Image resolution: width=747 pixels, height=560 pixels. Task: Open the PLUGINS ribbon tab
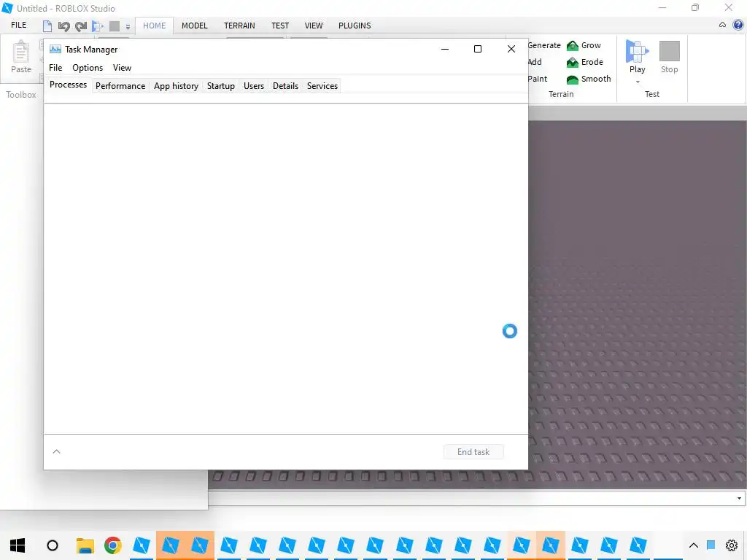pos(355,26)
